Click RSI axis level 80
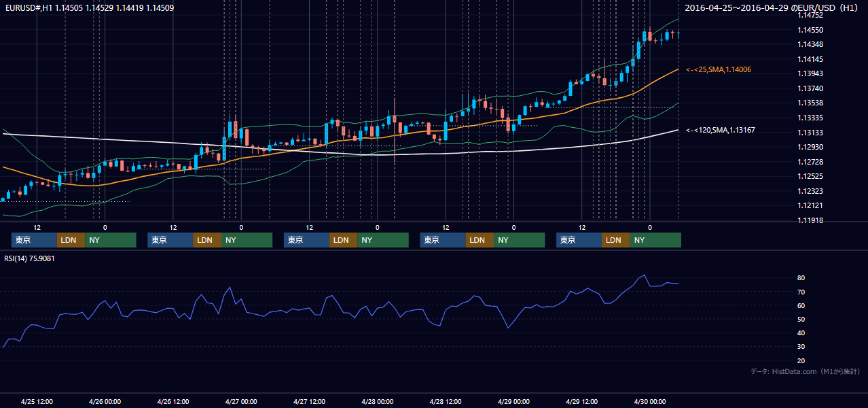 click(x=801, y=278)
